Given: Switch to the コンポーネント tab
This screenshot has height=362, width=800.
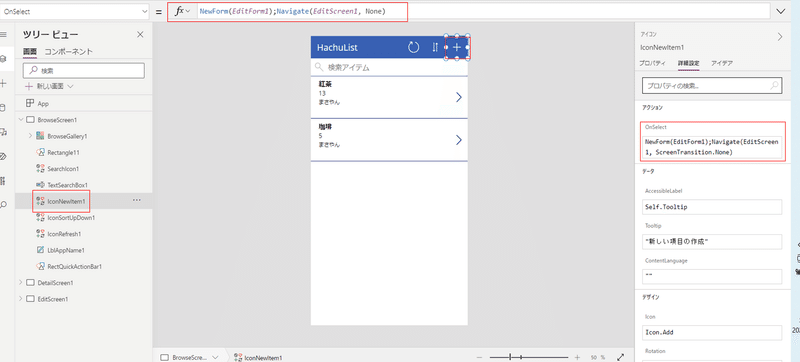Looking at the screenshot, I should coord(68,51).
